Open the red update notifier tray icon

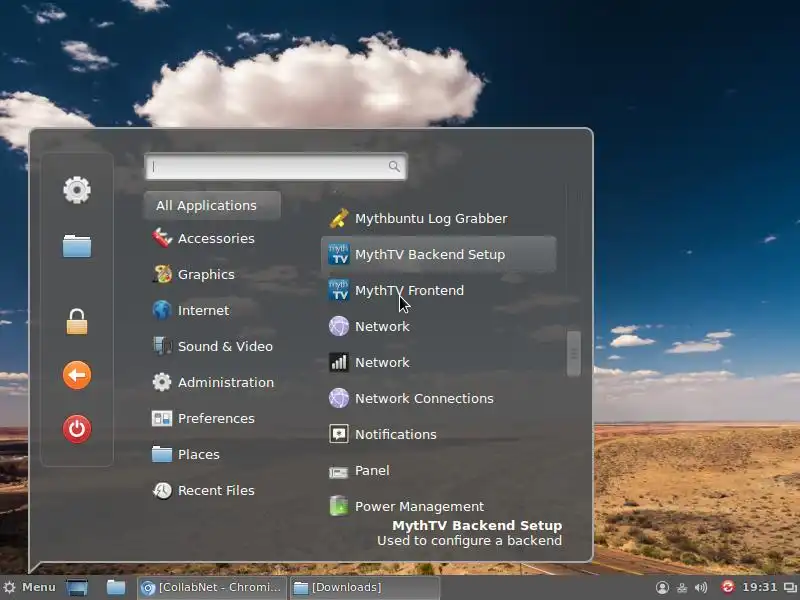tap(728, 587)
